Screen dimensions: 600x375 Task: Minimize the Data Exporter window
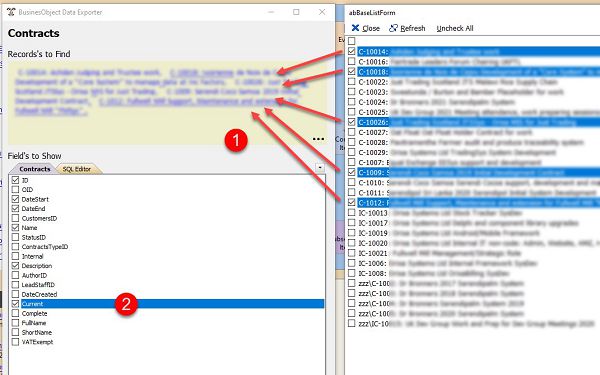click(x=271, y=12)
